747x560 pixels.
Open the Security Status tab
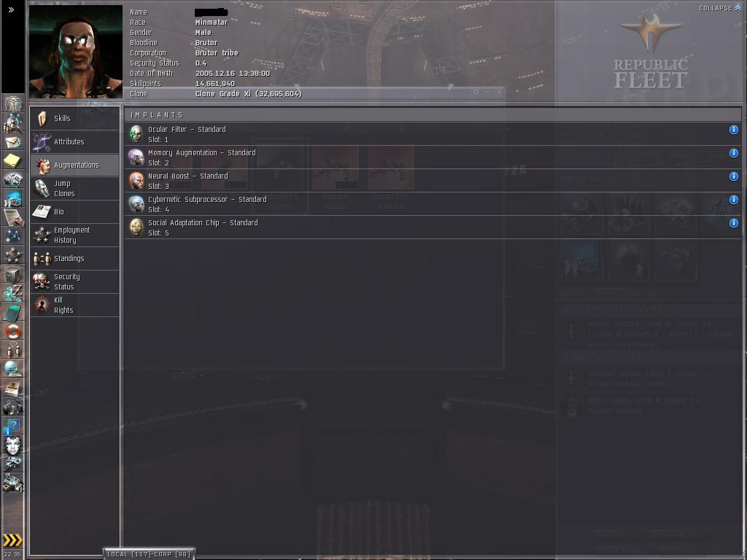(75, 282)
